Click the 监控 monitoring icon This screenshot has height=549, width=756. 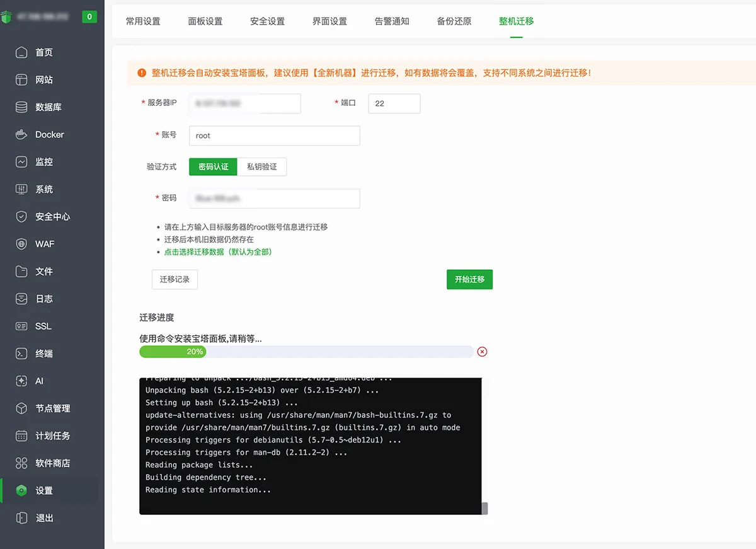[21, 162]
